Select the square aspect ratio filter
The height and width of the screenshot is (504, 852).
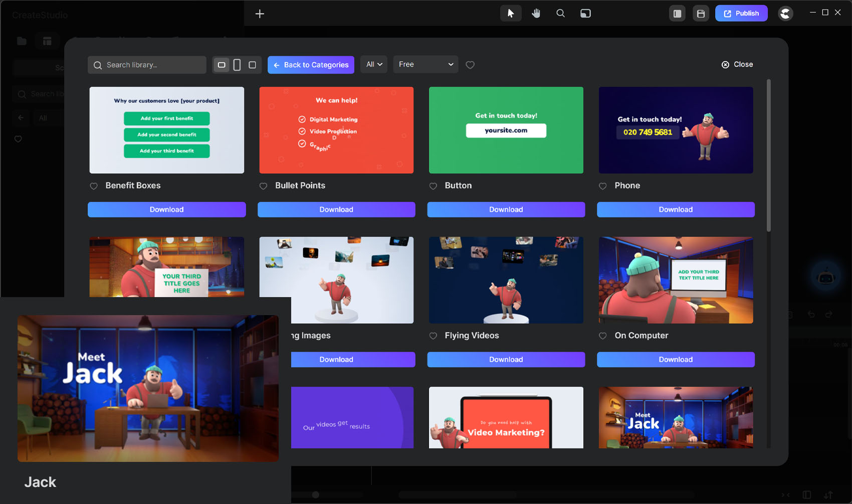coord(252,65)
